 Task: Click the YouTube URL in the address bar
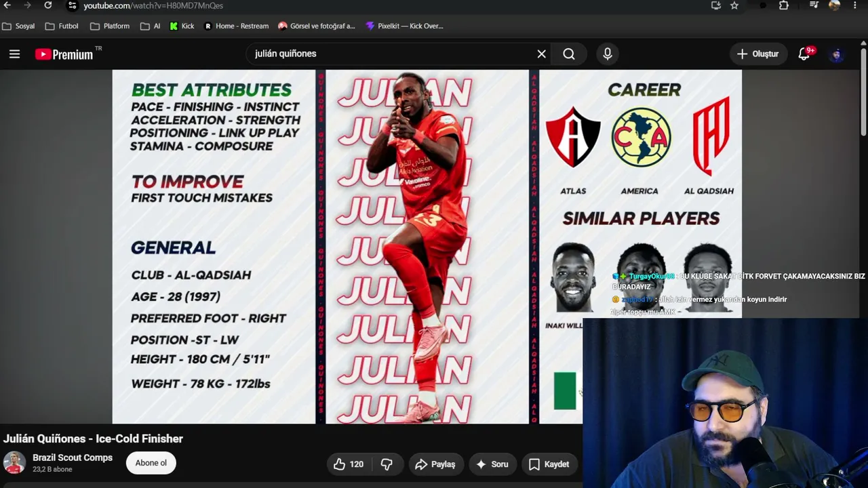[153, 5]
